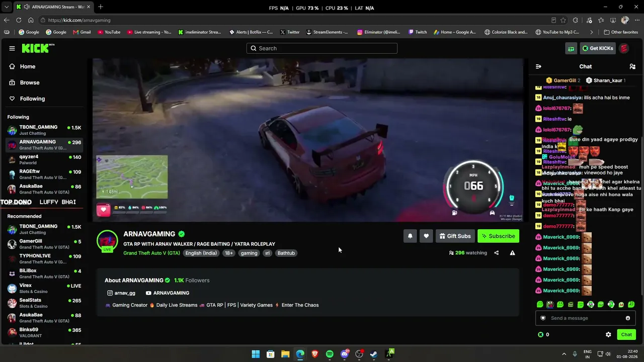Bookmark this page with the star
The height and width of the screenshot is (362, 644).
click(563, 20)
